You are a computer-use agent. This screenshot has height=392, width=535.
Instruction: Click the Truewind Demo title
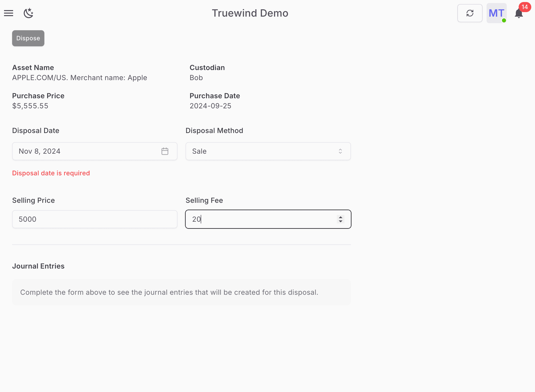point(250,13)
